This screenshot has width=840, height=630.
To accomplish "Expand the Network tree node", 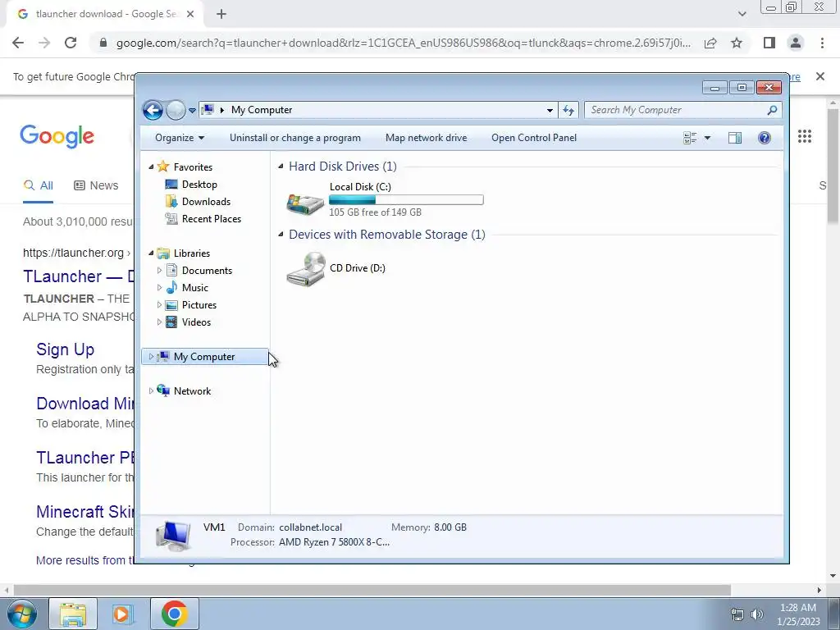I will (151, 391).
